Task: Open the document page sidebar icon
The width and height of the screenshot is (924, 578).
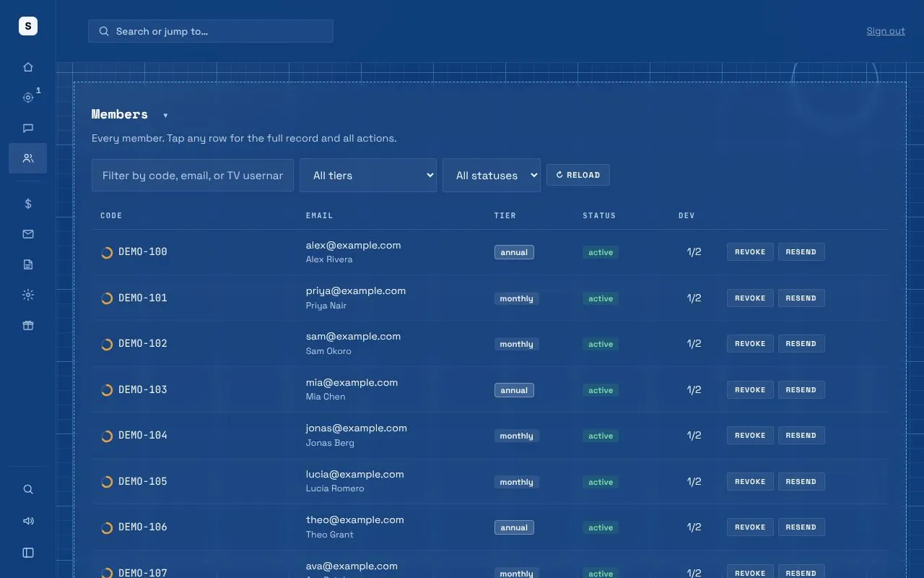Action: 28,264
